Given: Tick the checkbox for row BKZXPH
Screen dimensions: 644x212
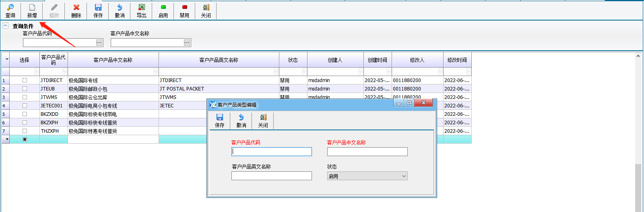Looking at the screenshot, I should click(x=25, y=123).
